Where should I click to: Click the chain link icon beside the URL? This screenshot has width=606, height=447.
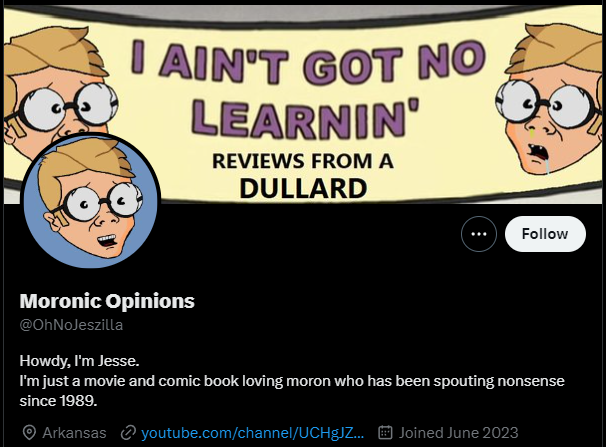tap(128, 433)
